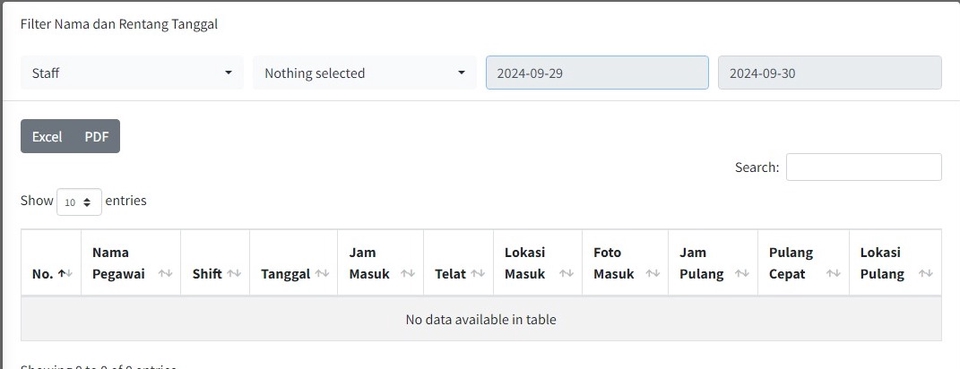This screenshot has height=369, width=960.
Task: Export table to Excel
Action: click(47, 136)
